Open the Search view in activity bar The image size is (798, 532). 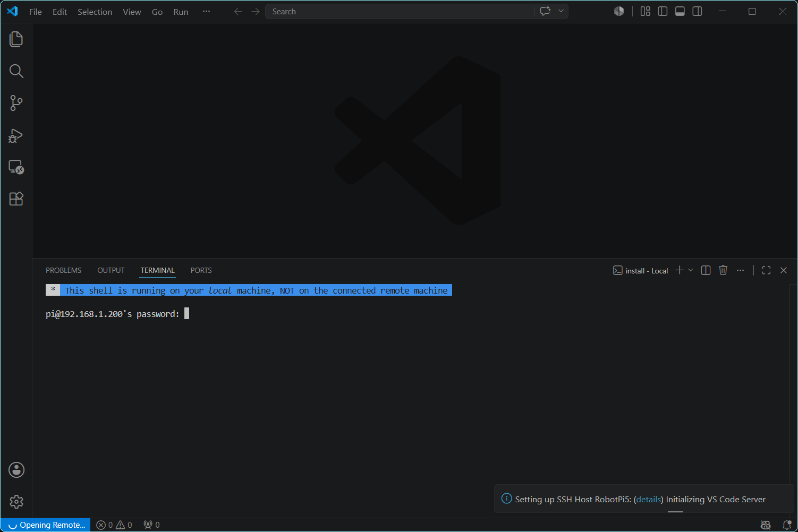click(x=16, y=71)
